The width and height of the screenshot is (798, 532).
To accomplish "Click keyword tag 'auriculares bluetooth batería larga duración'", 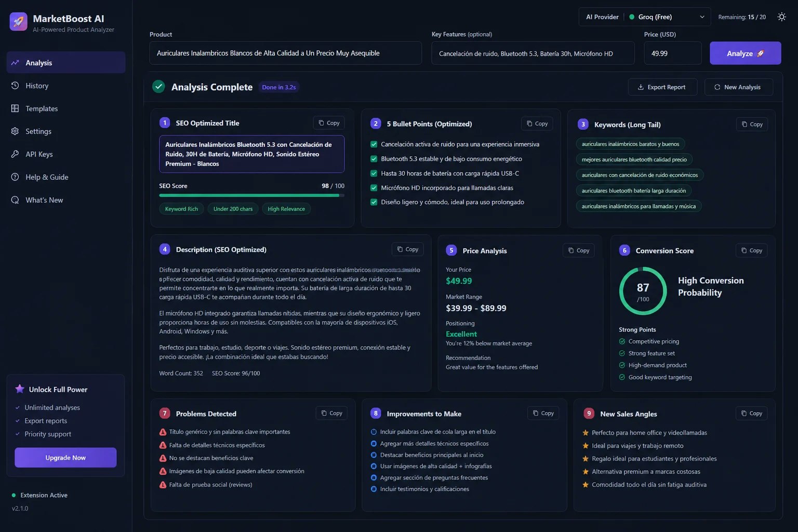I will click(x=633, y=191).
